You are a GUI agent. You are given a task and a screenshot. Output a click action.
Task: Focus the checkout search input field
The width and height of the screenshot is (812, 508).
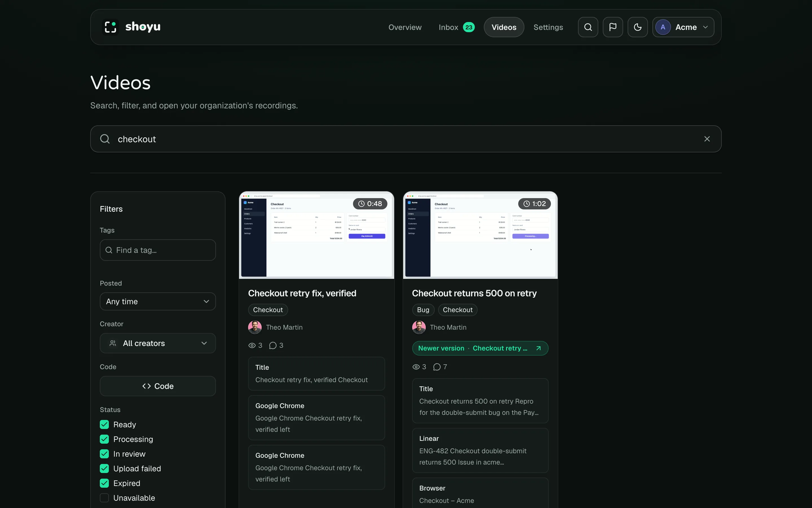click(406, 139)
